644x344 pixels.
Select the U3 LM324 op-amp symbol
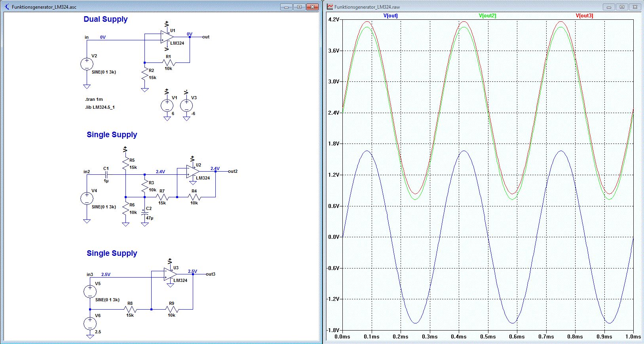coord(170,274)
